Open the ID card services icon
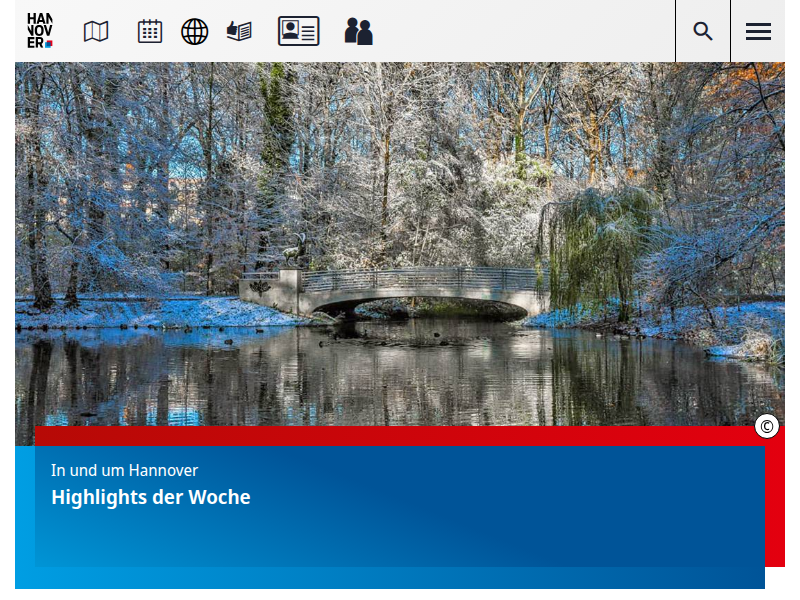This screenshot has width=800, height=600. coord(298,32)
